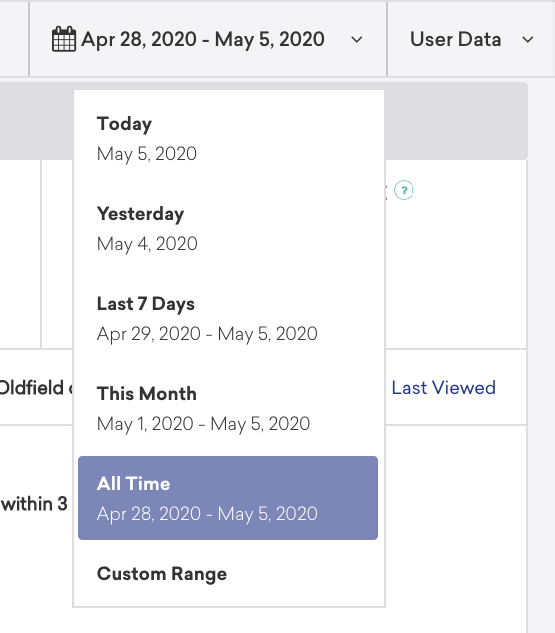Screen dimensions: 555x633
Task: Click the gray header bar behind the menu
Action: 456,121
